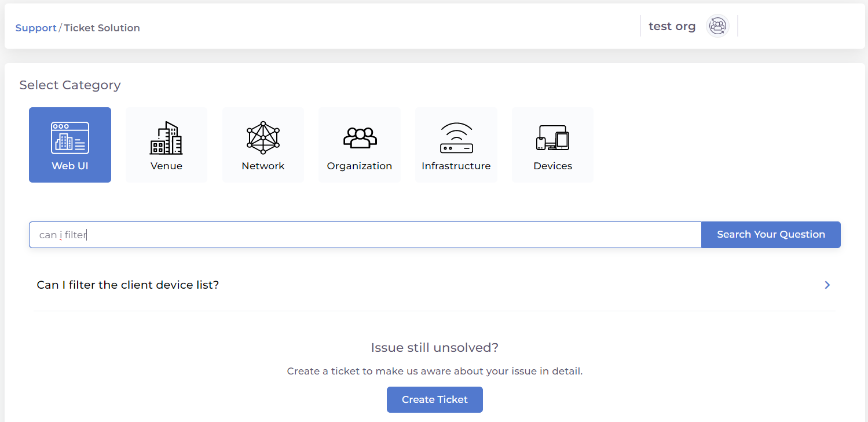Viewport: 868px width, 422px height.
Task: Go back to Support via breadcrumb
Action: tap(36, 28)
